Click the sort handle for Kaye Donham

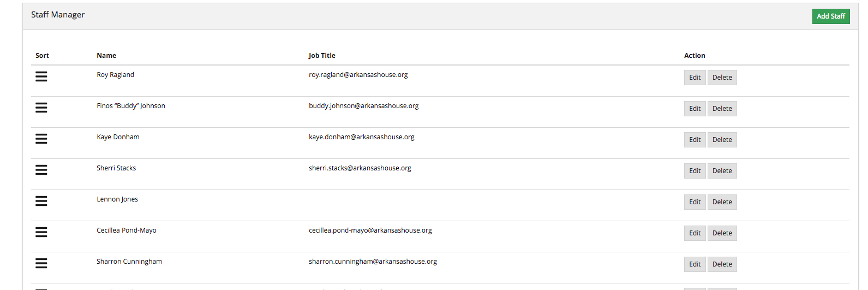coord(41,139)
